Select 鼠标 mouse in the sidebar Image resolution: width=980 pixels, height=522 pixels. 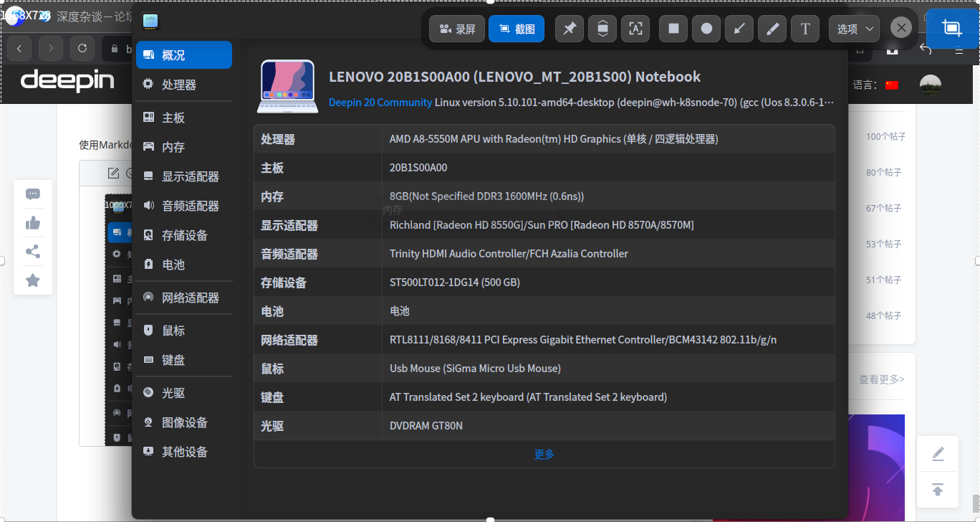tap(184, 331)
